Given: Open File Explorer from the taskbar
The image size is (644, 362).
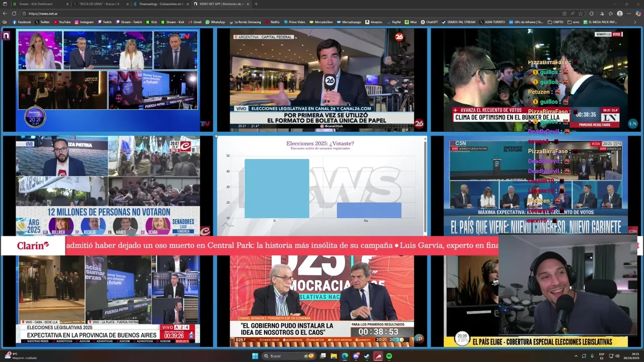Looking at the screenshot, I should 333,356.
